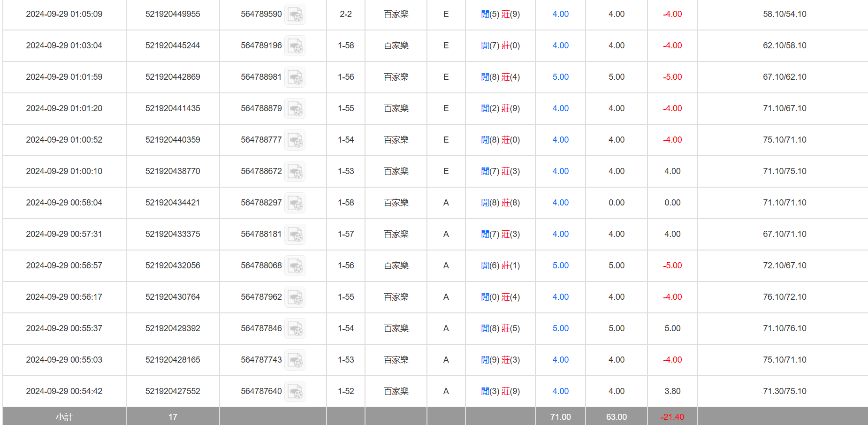Image resolution: width=868 pixels, height=425 pixels.
Task: Select order number 521920438770 cell
Action: point(173,171)
